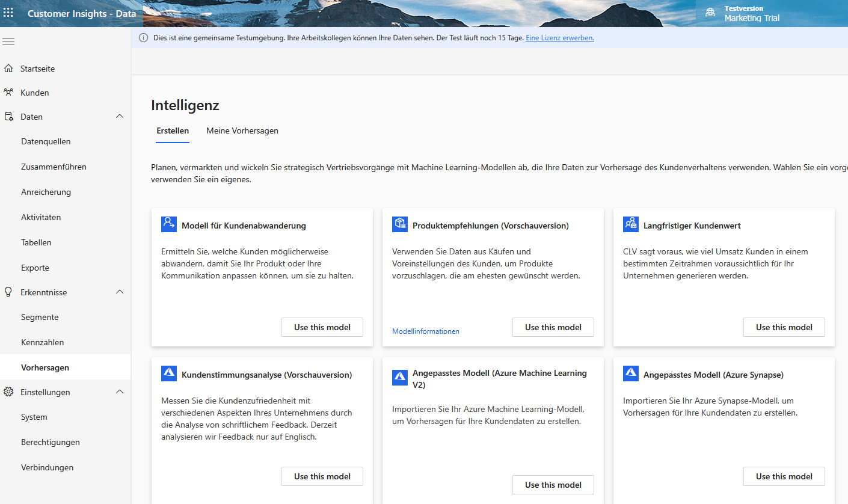This screenshot has width=848, height=504.
Task: Click the info icon in the trial banner
Action: (143, 37)
